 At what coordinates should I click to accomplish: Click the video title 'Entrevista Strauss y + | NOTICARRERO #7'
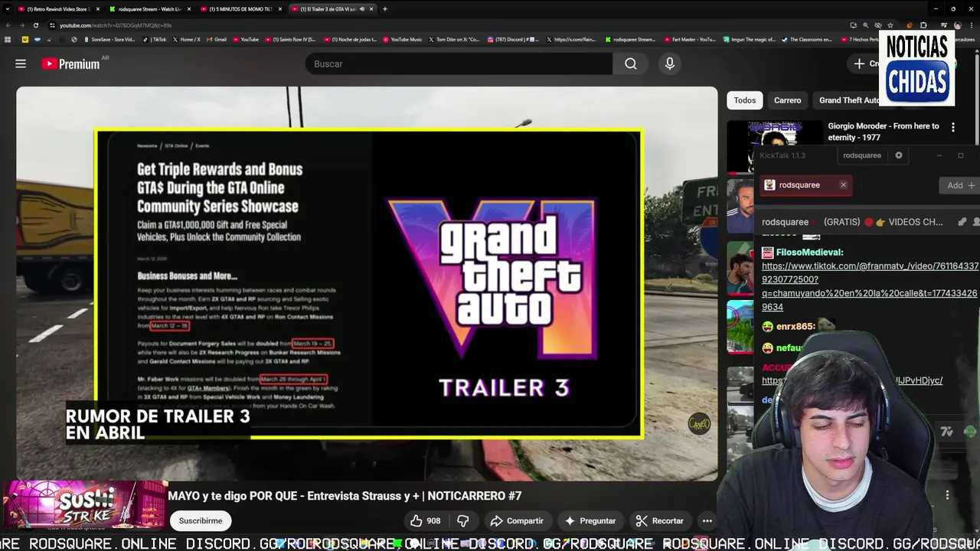[x=345, y=496]
